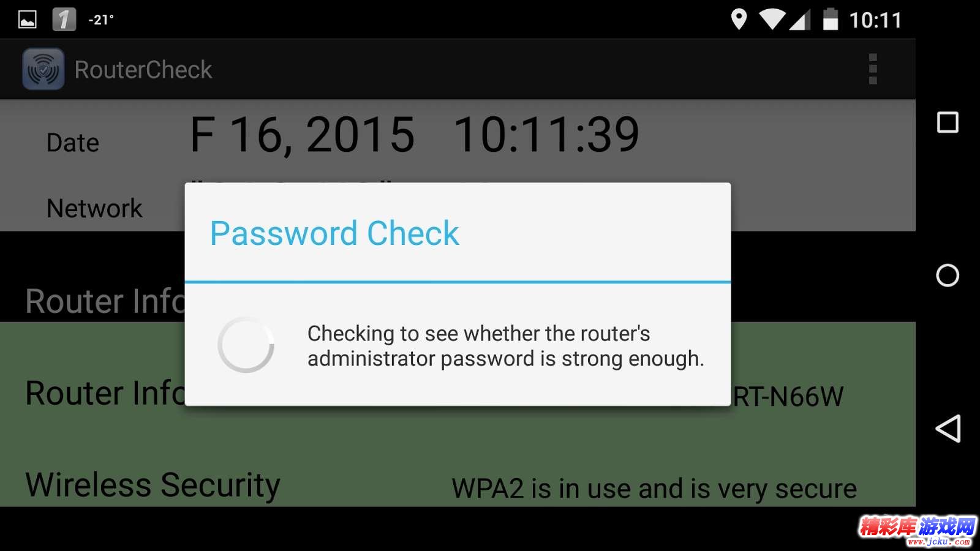The image size is (980, 551).
Task: Tap the battery status icon
Action: click(x=831, y=20)
